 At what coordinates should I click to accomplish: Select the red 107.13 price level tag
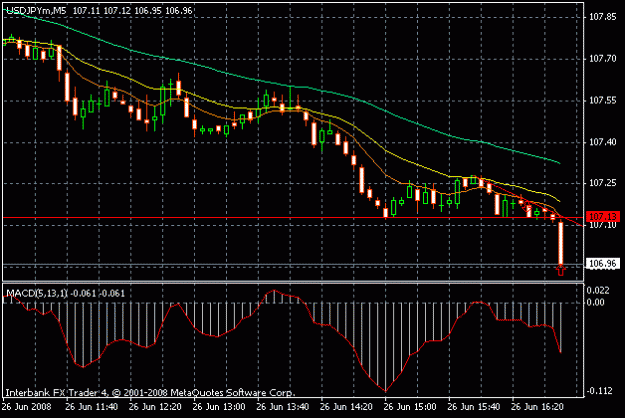pyautogui.click(x=603, y=217)
